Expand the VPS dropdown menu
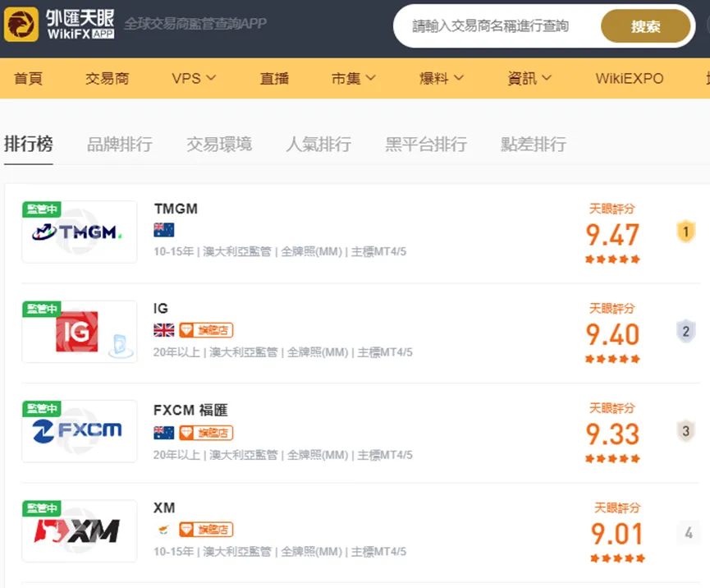The width and height of the screenshot is (710, 588). coord(194,78)
